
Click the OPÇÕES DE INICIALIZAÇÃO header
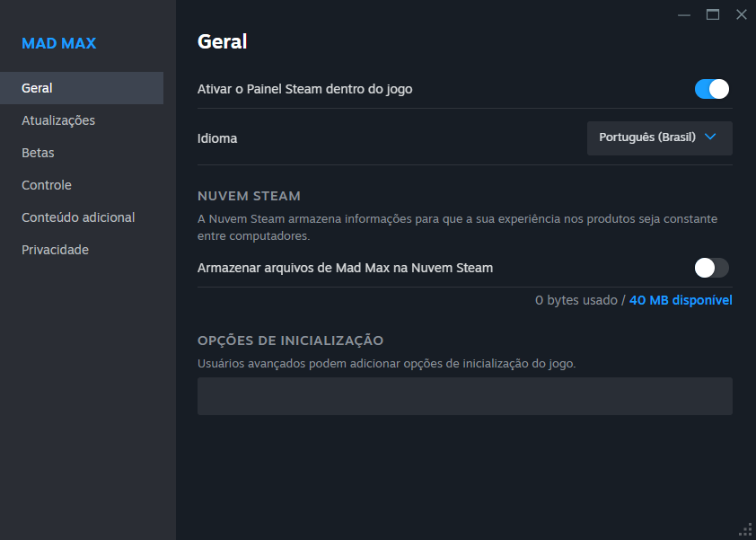pos(290,341)
